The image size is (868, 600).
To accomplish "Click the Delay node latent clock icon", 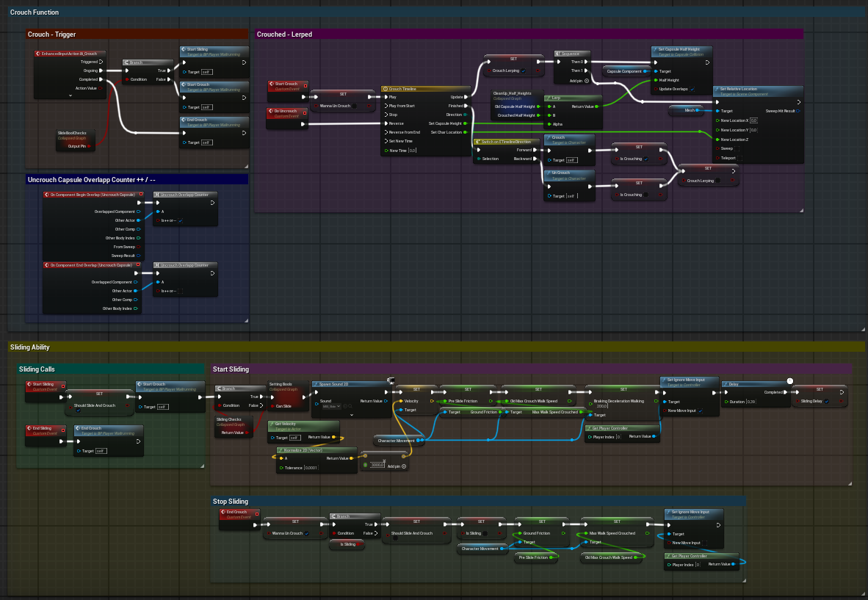I will (789, 380).
